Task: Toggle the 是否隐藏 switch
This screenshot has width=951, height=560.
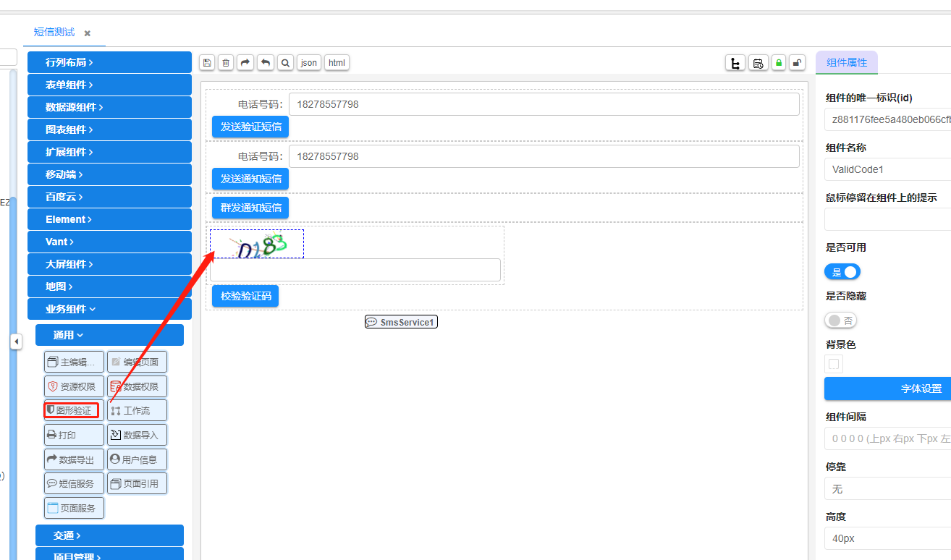Action: [x=840, y=320]
